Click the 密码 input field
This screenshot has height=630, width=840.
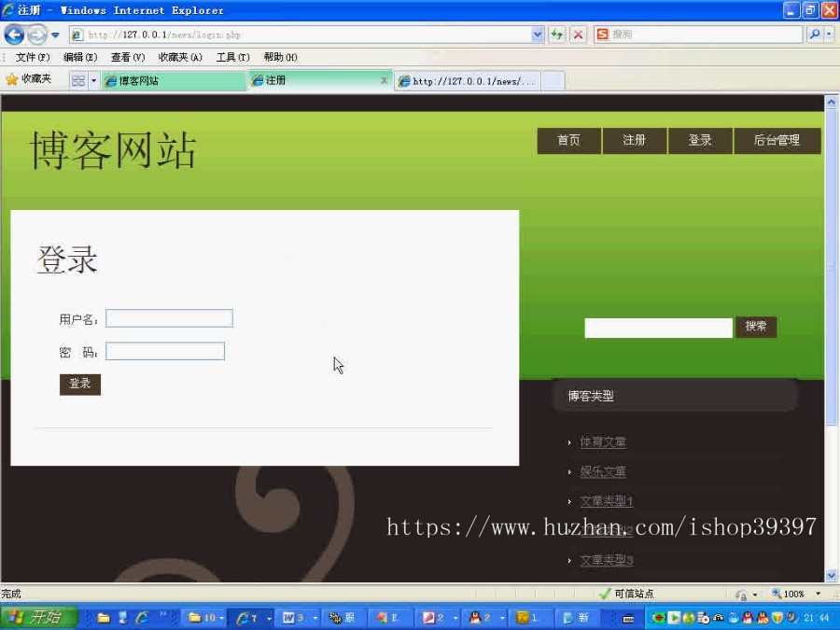pyautogui.click(x=165, y=352)
